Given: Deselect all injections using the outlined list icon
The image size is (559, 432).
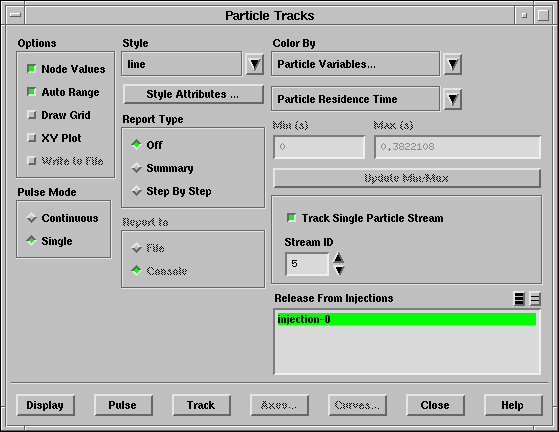Looking at the screenshot, I should pyautogui.click(x=535, y=298).
